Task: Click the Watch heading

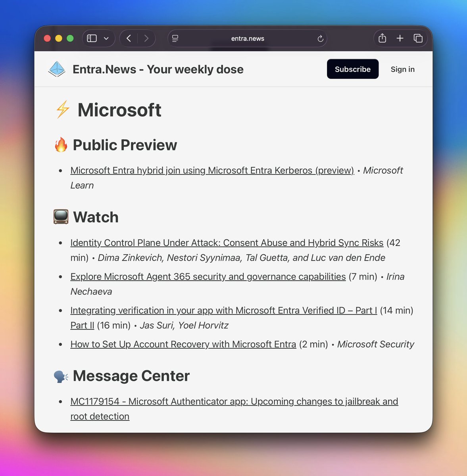Action: (96, 217)
